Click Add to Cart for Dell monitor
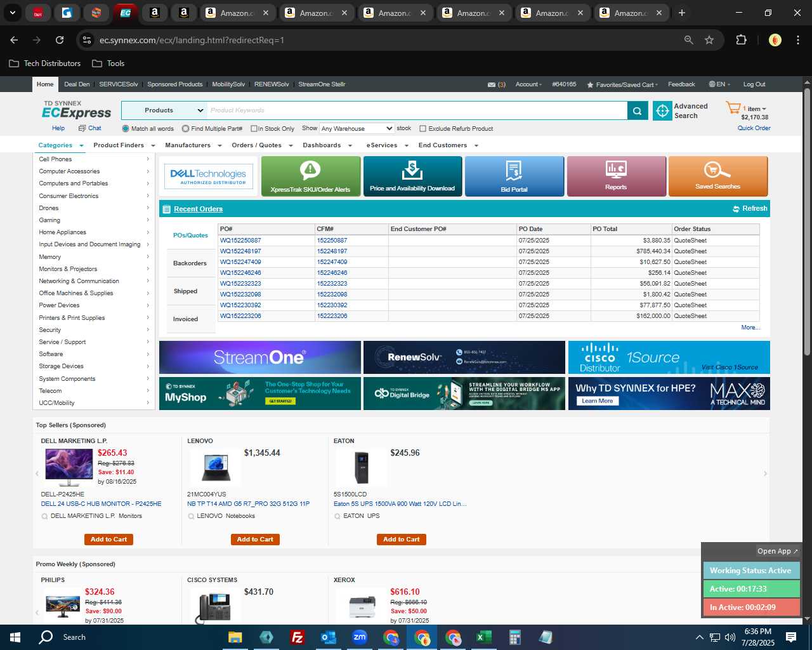This screenshot has width=812, height=650. 108,540
